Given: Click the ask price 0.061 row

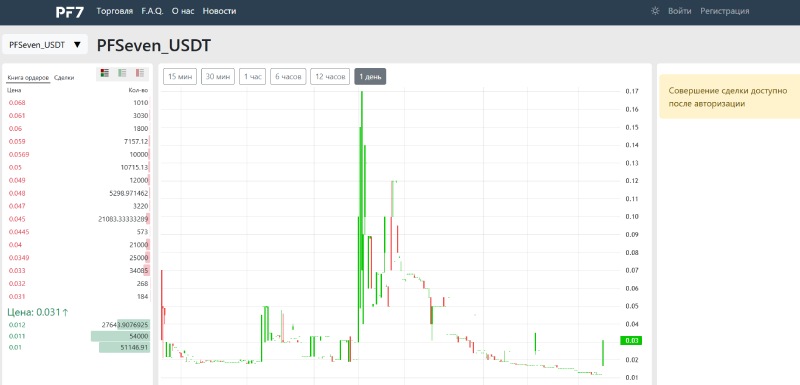Looking at the screenshot, I should [x=78, y=115].
